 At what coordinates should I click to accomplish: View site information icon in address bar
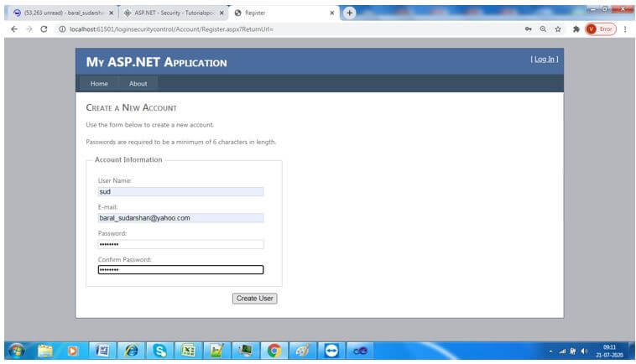tap(62, 29)
